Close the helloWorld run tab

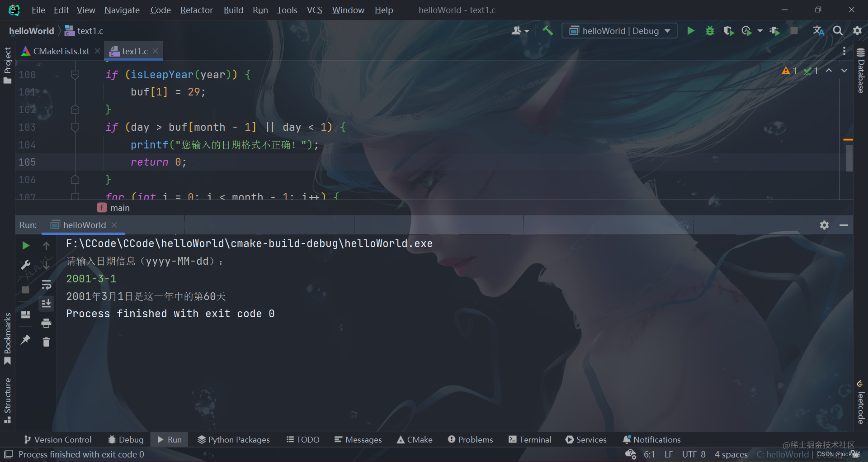(114, 225)
